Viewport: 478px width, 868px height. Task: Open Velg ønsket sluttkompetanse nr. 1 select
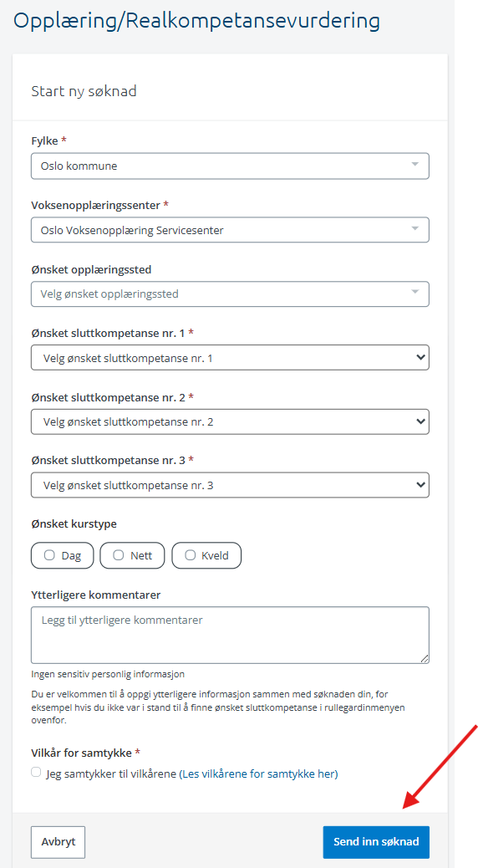coord(230,358)
